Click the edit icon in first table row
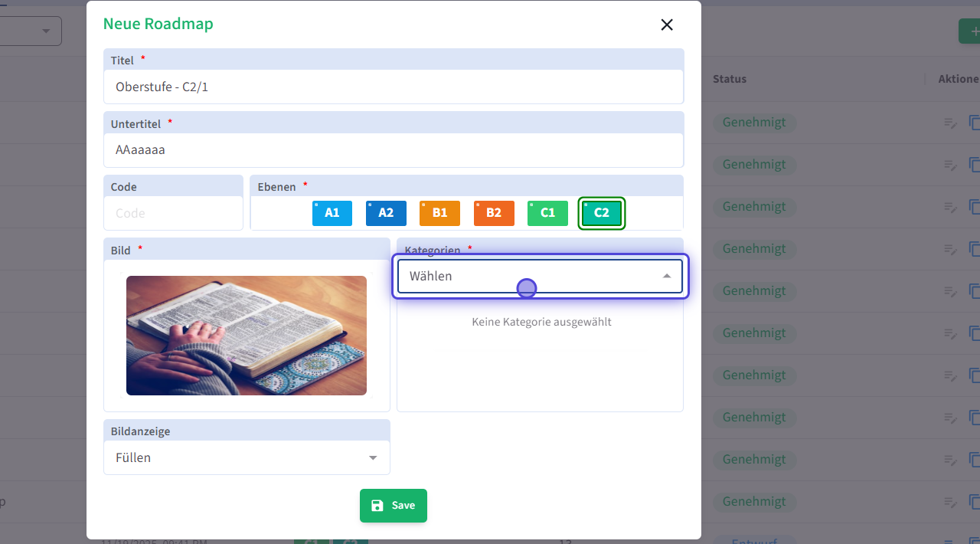The height and width of the screenshot is (544, 980). (950, 123)
